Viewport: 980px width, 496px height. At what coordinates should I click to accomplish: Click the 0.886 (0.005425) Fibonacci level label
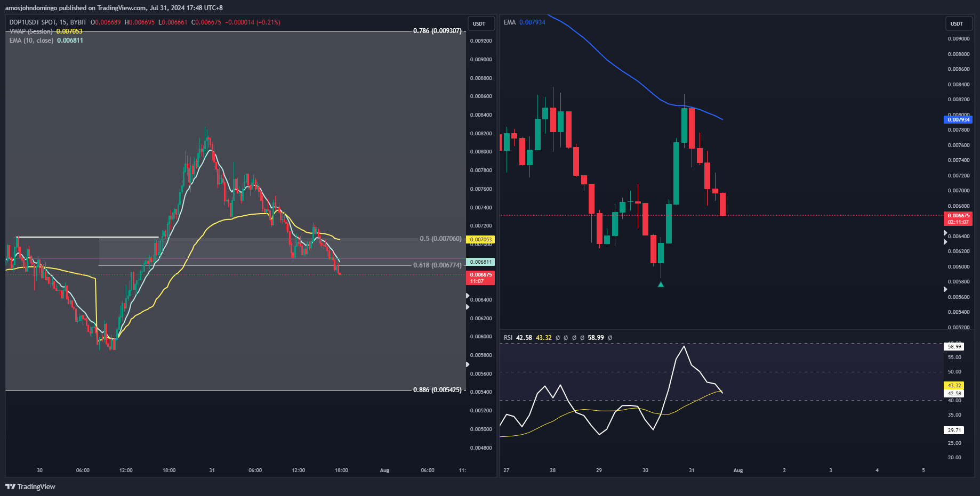pos(437,390)
